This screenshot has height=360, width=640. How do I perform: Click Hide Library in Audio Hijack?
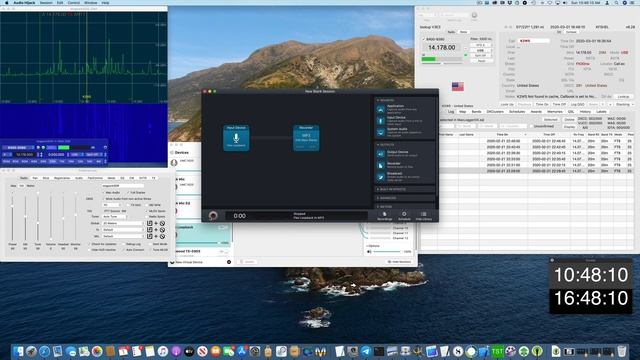424,216
